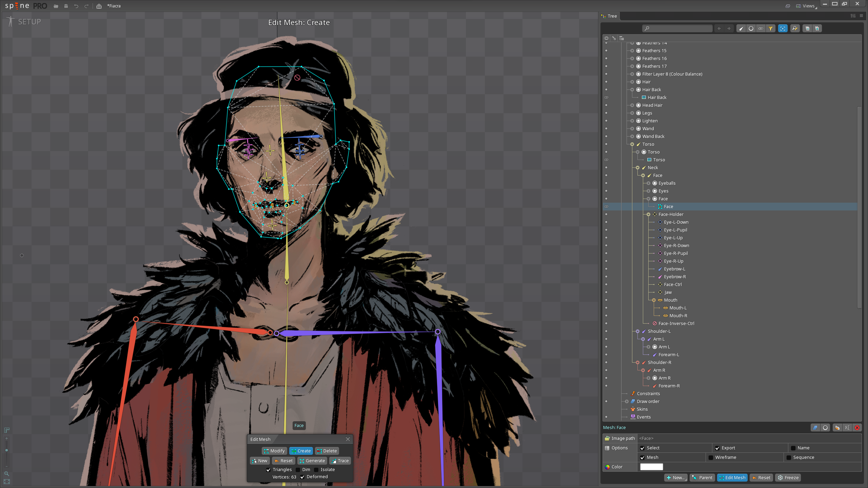The height and width of the screenshot is (488, 868).
Task: Click Generate in Edit Mesh dialog
Action: pyautogui.click(x=312, y=461)
